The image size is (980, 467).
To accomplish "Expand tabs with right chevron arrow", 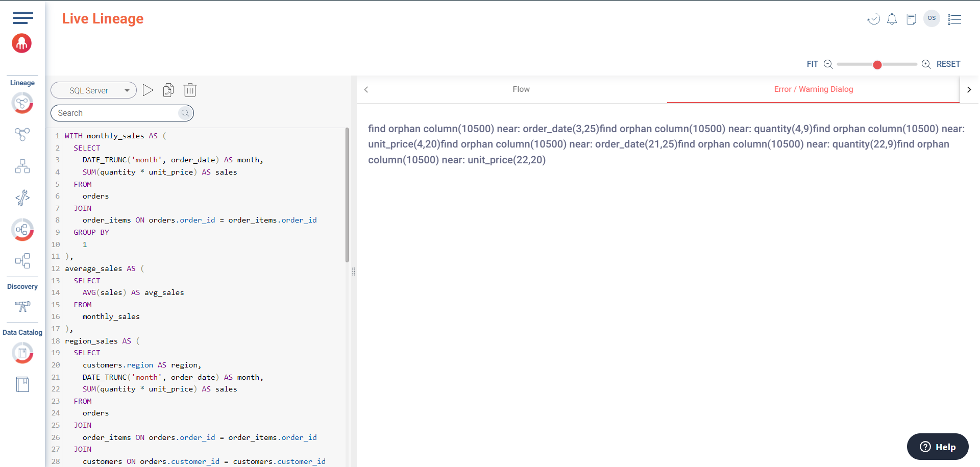I will tap(969, 89).
